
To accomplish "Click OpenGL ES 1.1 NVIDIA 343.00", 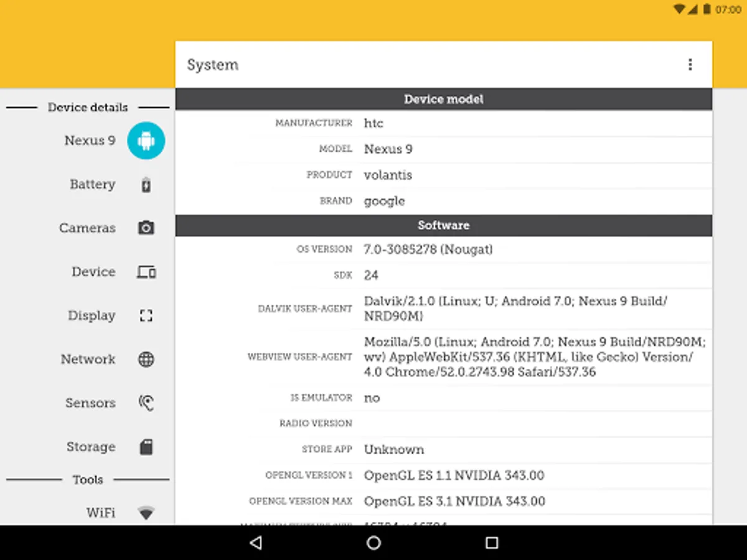I will click(454, 475).
